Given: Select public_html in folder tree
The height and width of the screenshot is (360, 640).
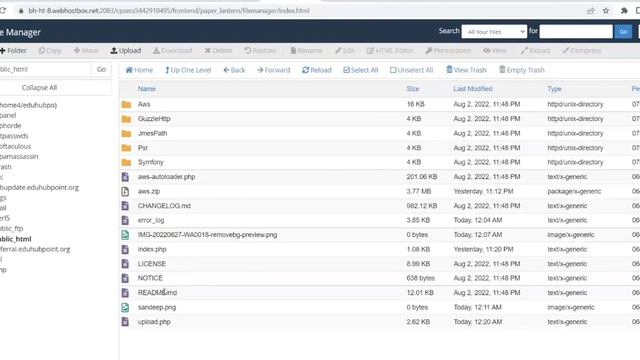Looking at the screenshot, I should [16, 239].
